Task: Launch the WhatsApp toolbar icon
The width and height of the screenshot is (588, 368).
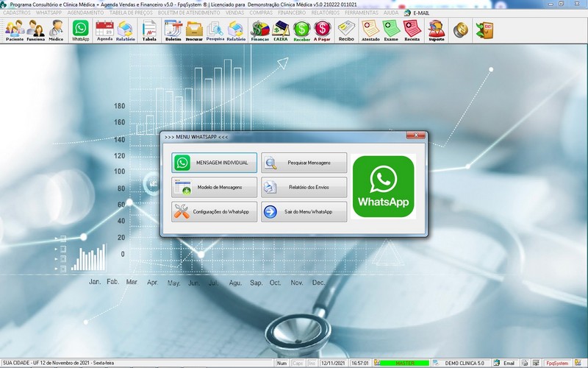Action: tap(81, 30)
